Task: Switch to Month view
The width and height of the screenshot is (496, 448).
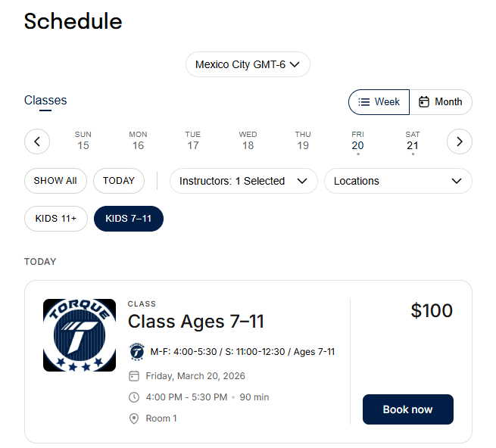Action: coord(441,102)
